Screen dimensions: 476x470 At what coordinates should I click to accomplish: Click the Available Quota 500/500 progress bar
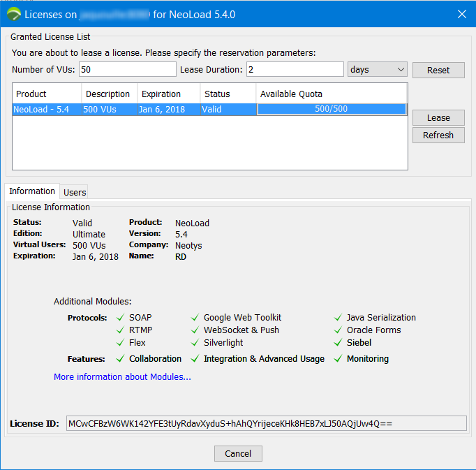332,109
